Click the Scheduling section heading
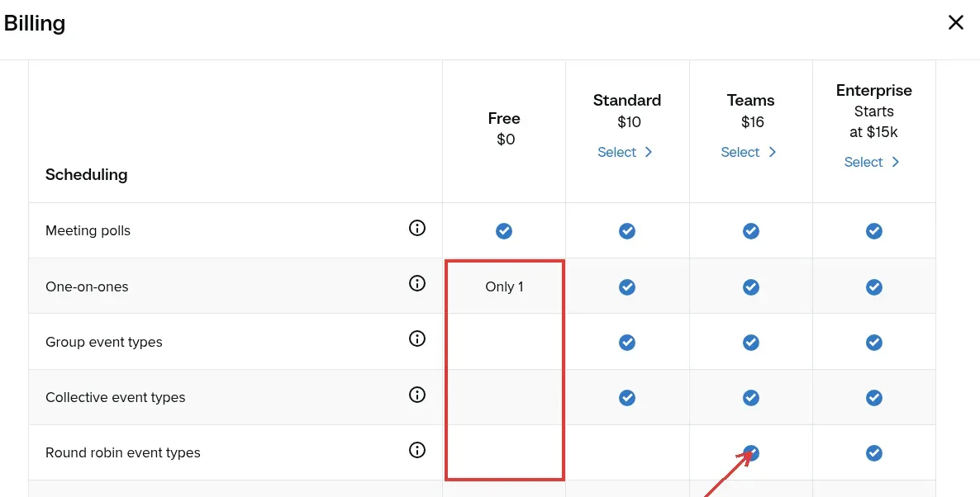The width and height of the screenshot is (980, 497). tap(86, 175)
